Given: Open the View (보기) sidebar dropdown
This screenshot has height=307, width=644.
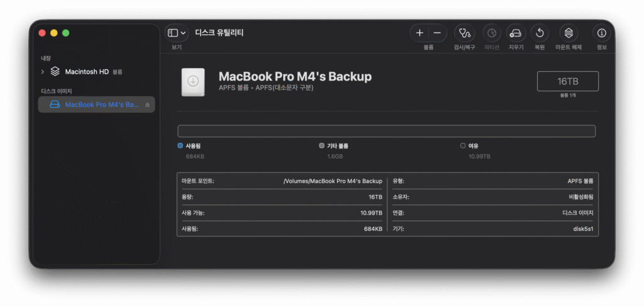Looking at the screenshot, I should coord(173,33).
